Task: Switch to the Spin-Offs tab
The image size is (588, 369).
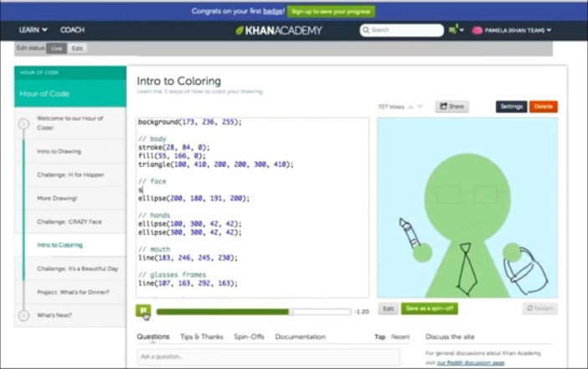Action: click(x=249, y=337)
